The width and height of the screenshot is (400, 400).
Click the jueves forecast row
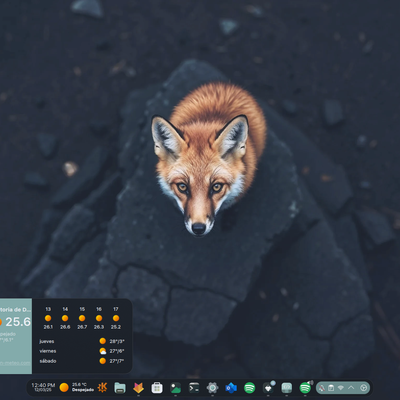(82, 341)
